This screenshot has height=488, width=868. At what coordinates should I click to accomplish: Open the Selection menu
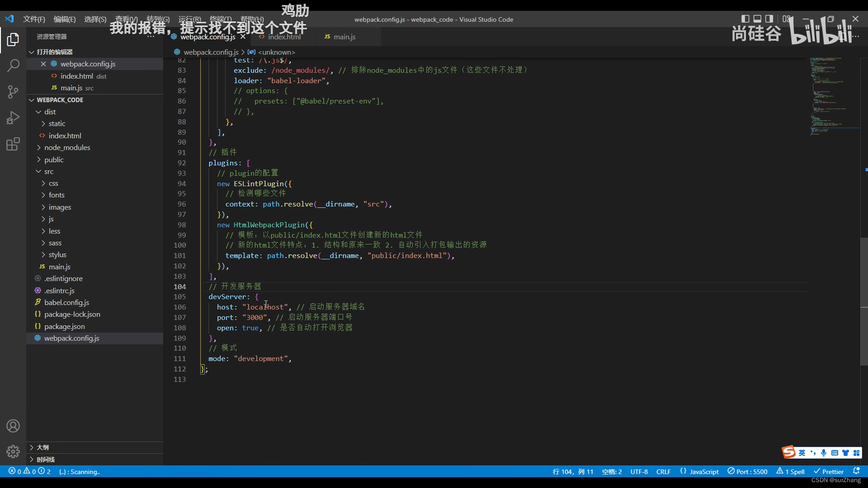pos(95,19)
